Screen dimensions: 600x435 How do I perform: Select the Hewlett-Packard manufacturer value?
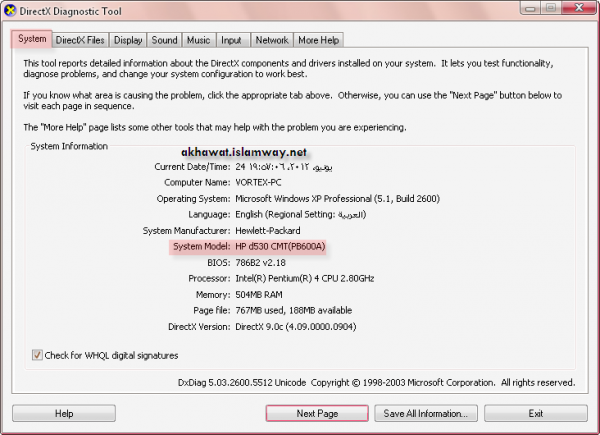coord(268,231)
